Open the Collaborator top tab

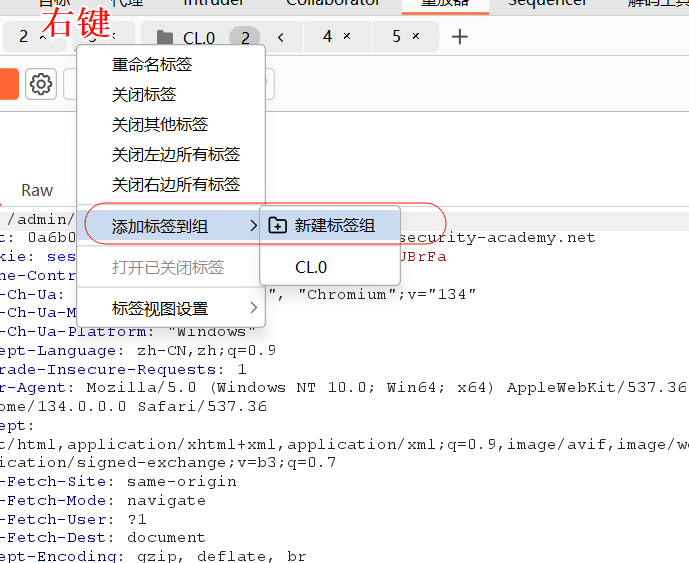tap(333, 4)
